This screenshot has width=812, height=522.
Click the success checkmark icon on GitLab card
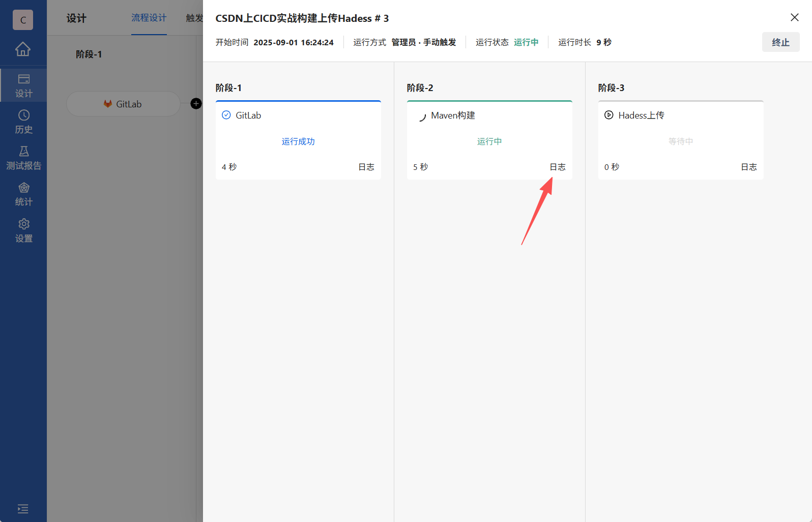click(226, 115)
